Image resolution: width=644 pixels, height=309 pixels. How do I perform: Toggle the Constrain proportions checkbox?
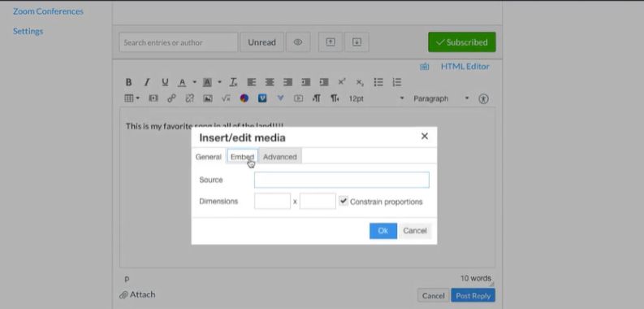pos(343,201)
